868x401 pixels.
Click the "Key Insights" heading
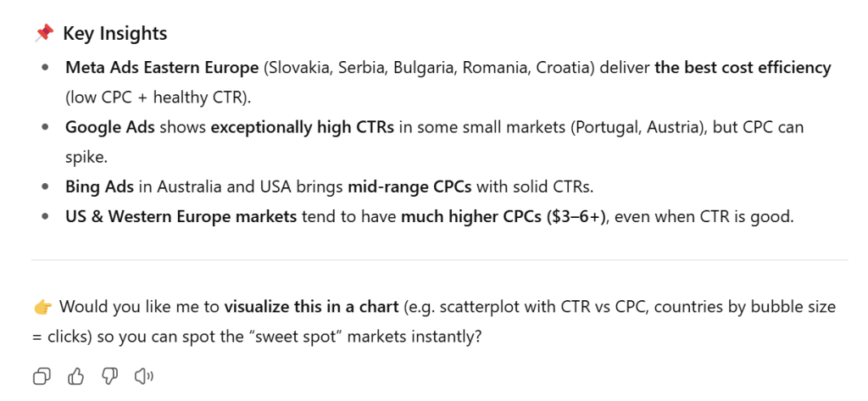tap(114, 33)
